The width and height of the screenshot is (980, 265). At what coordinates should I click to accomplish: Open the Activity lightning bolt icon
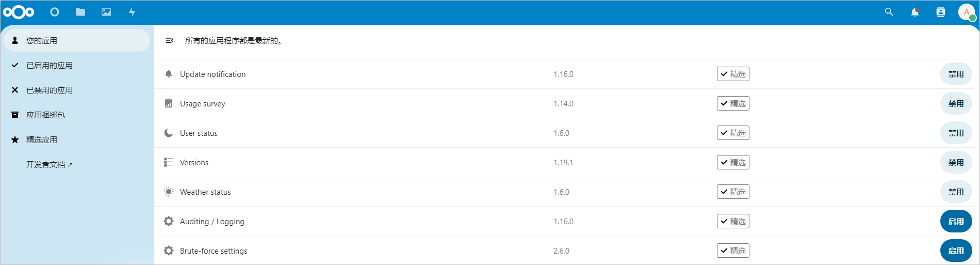pyautogui.click(x=132, y=12)
